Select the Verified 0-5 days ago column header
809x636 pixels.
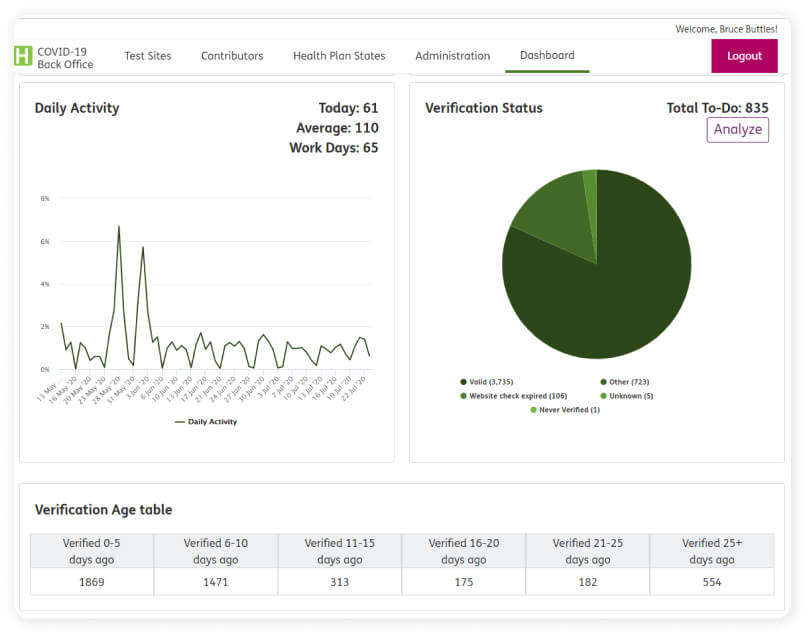pos(91,551)
